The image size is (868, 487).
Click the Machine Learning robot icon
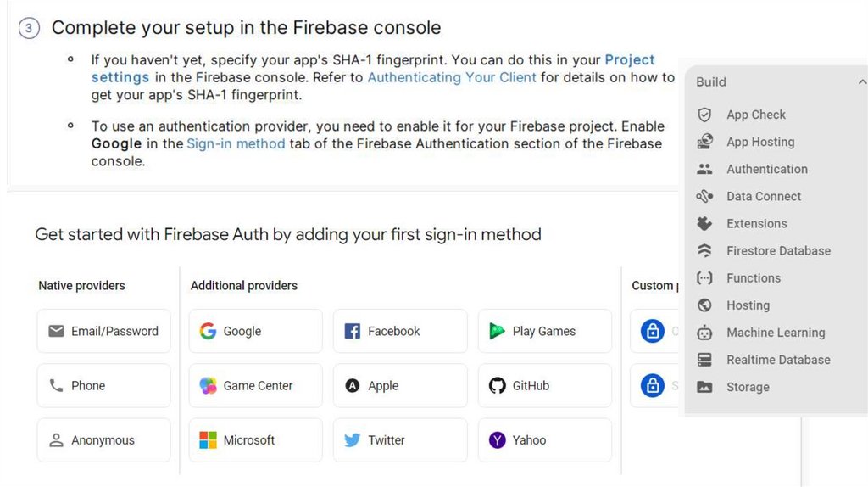point(704,333)
